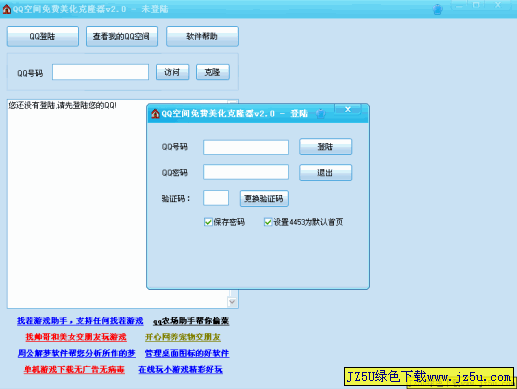Click the 克隆 button
517x389 pixels.
(x=213, y=72)
